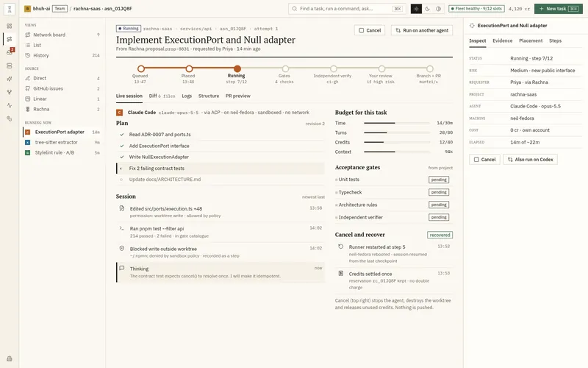
Task: Click the Team workspace badge
Action: [60, 9]
